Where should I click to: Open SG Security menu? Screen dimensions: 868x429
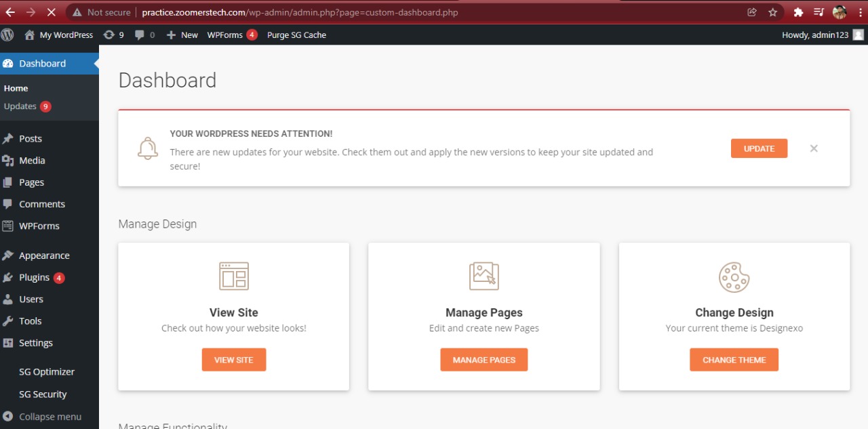click(43, 394)
